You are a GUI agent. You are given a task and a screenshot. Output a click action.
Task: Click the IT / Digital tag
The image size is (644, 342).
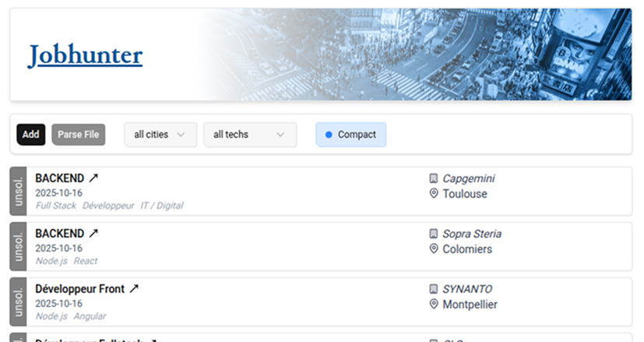coord(162,206)
